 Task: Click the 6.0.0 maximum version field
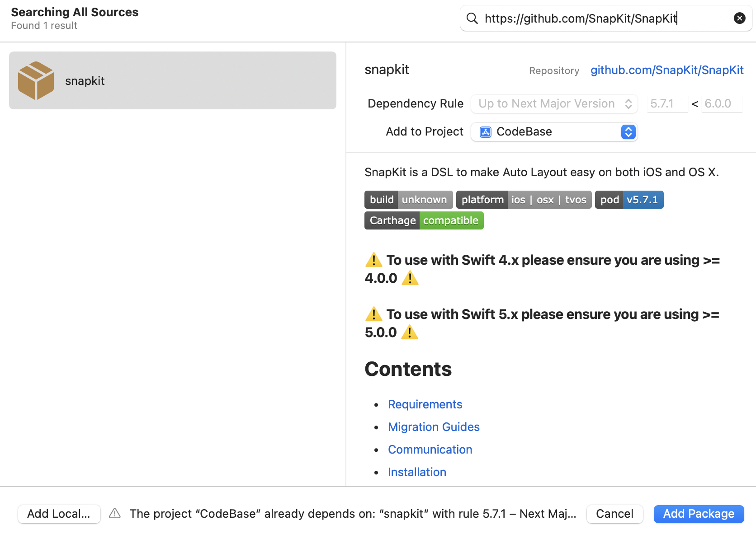pos(722,103)
